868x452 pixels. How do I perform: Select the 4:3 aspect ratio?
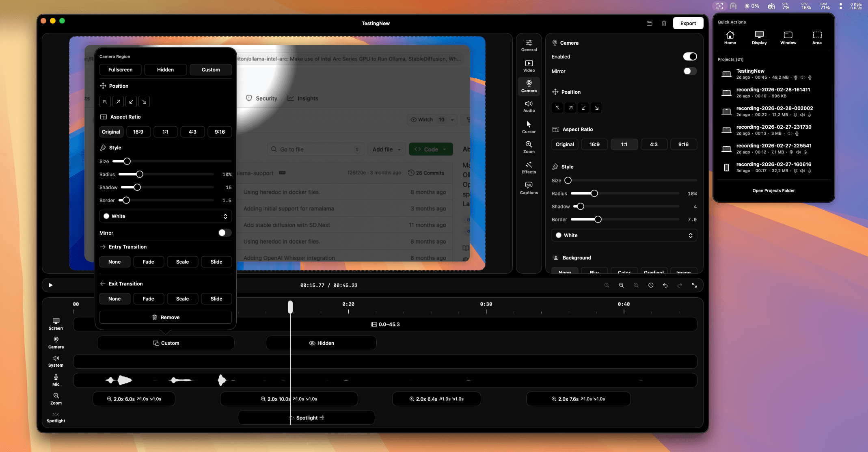(x=193, y=132)
